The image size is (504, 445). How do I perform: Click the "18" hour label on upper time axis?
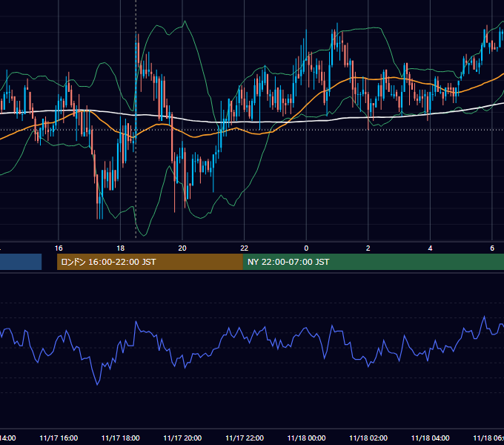tap(120, 248)
